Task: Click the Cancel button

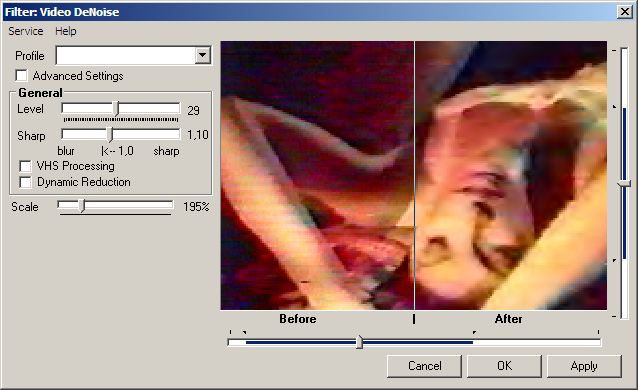Action: click(424, 366)
